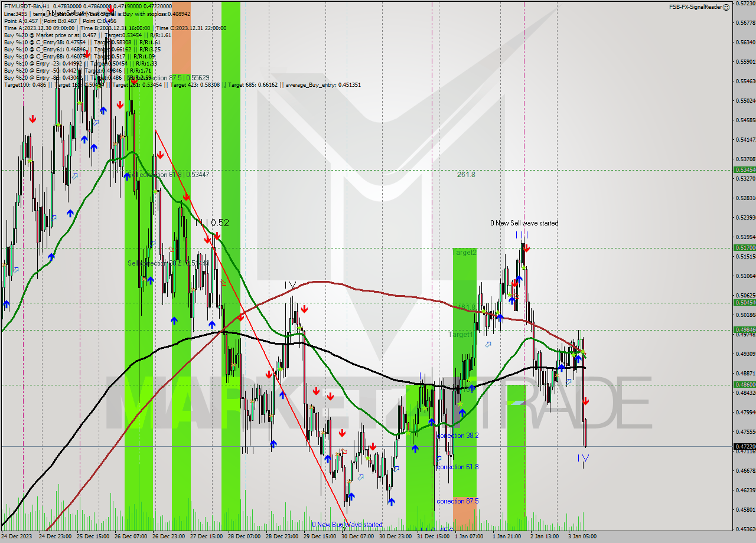Image resolution: width=756 pixels, height=543 pixels.
Task: Click the '30 Dec 07:00' time axis label
Action: point(357,537)
